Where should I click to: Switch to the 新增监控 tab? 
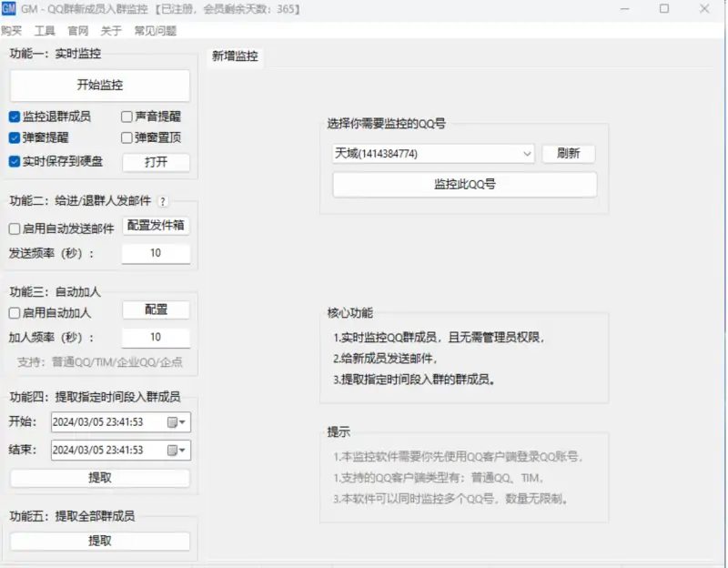click(x=235, y=56)
